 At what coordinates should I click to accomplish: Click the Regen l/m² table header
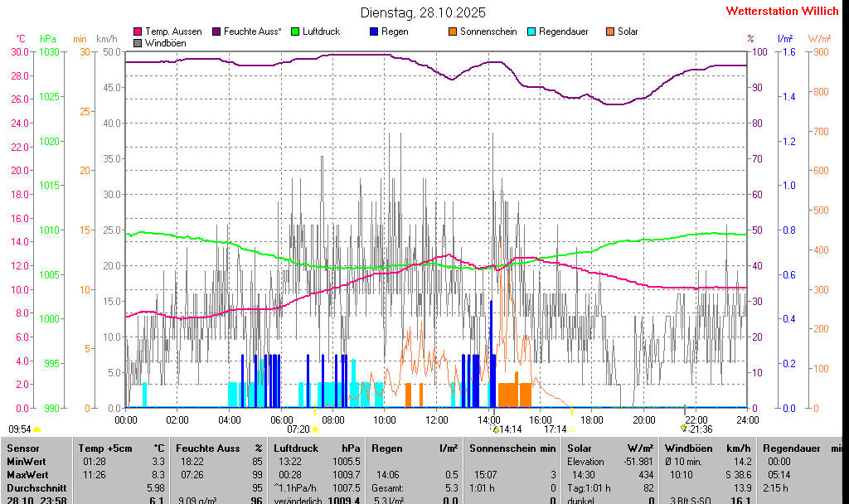pyautogui.click(x=415, y=448)
